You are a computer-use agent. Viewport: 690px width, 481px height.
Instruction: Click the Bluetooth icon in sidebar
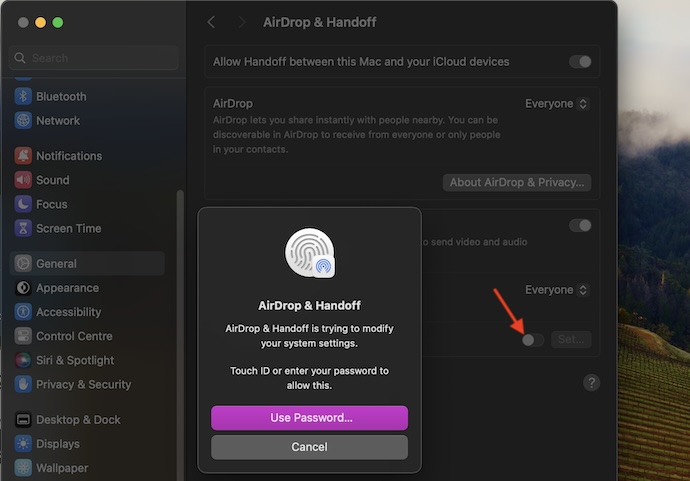[x=23, y=97]
